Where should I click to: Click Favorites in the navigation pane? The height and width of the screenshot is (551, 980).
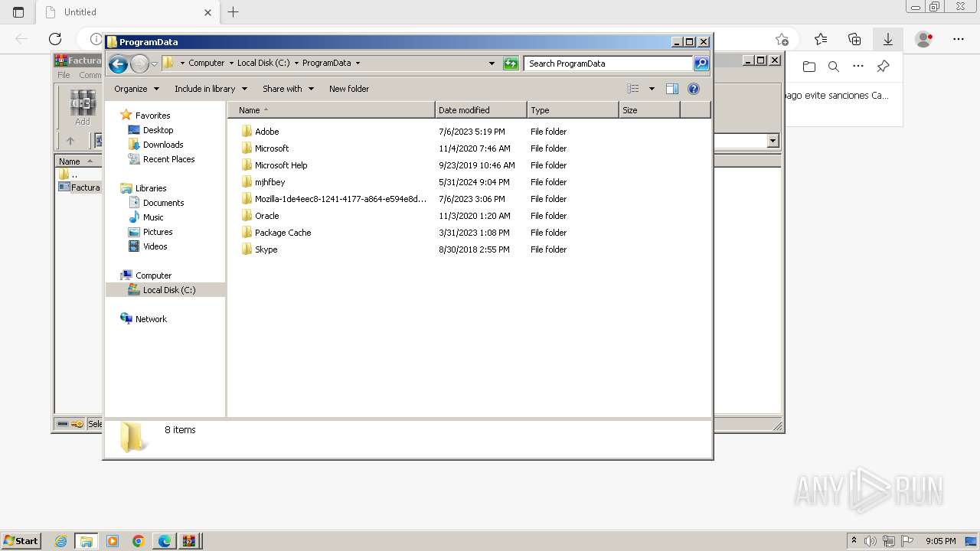pyautogui.click(x=152, y=116)
